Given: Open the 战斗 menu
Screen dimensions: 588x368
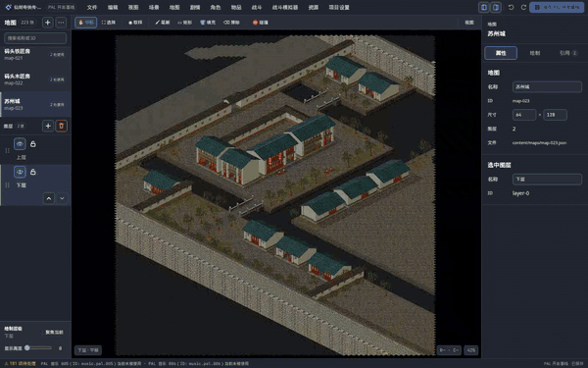Looking at the screenshot, I should tap(257, 8).
